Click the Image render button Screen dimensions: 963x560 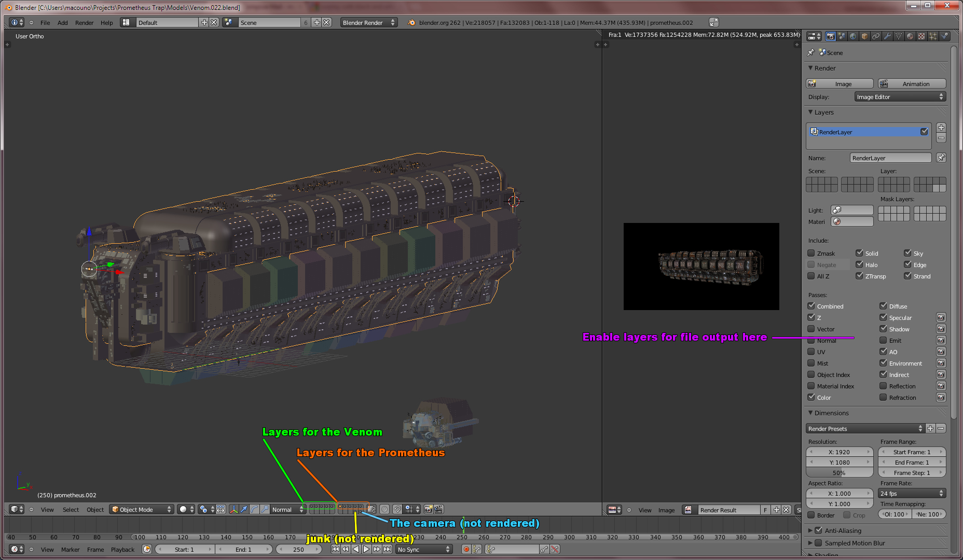click(x=840, y=84)
